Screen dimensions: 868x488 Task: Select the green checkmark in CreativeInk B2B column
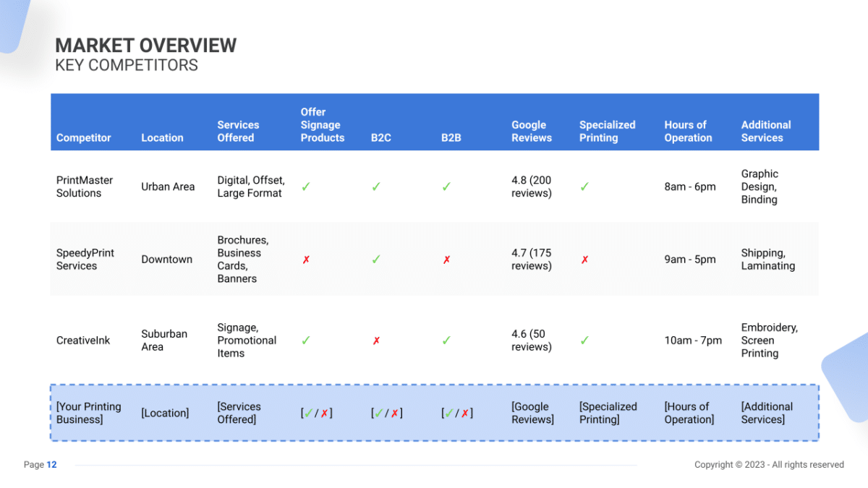pos(446,340)
